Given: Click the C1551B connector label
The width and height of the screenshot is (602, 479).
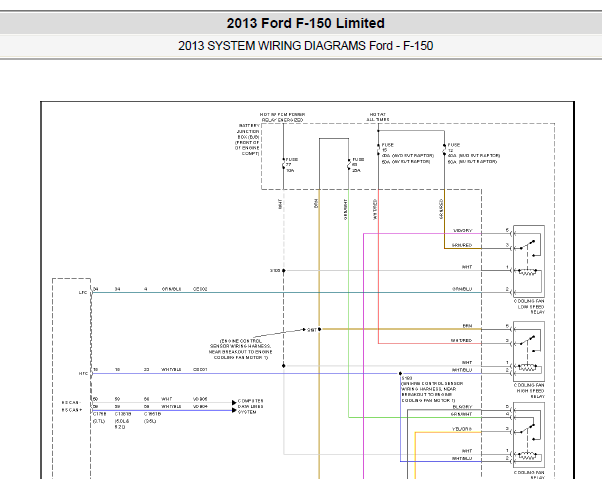Looking at the screenshot, I should click(152, 414).
